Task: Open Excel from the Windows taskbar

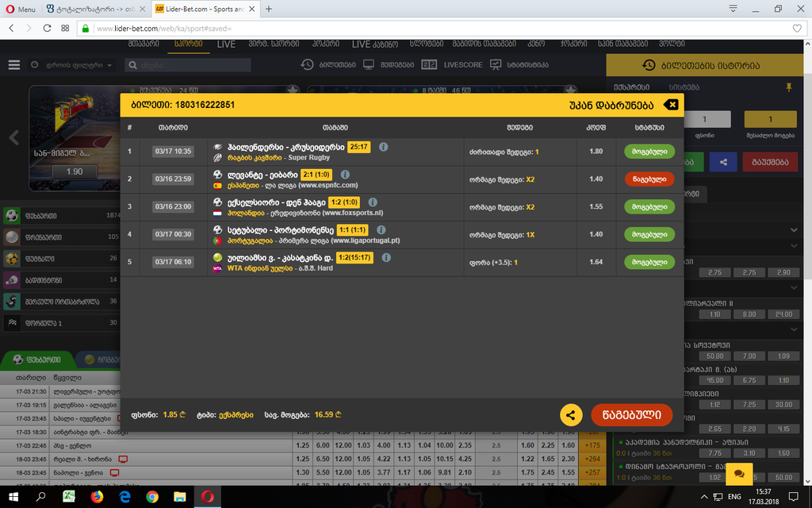Action: coord(69,497)
